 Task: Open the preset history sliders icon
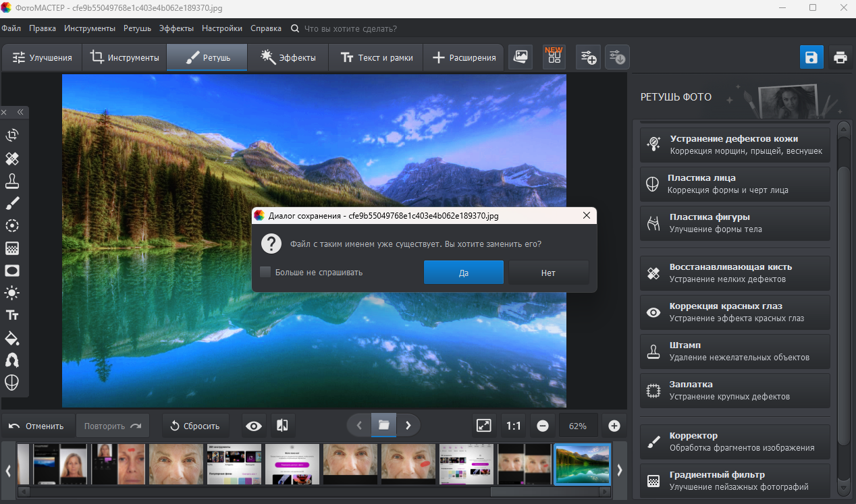coord(617,57)
